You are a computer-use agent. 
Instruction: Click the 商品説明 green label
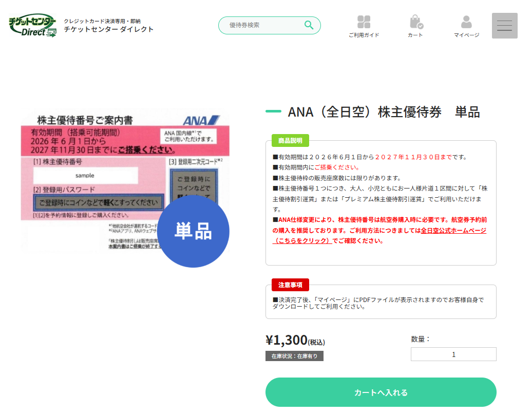click(x=290, y=141)
